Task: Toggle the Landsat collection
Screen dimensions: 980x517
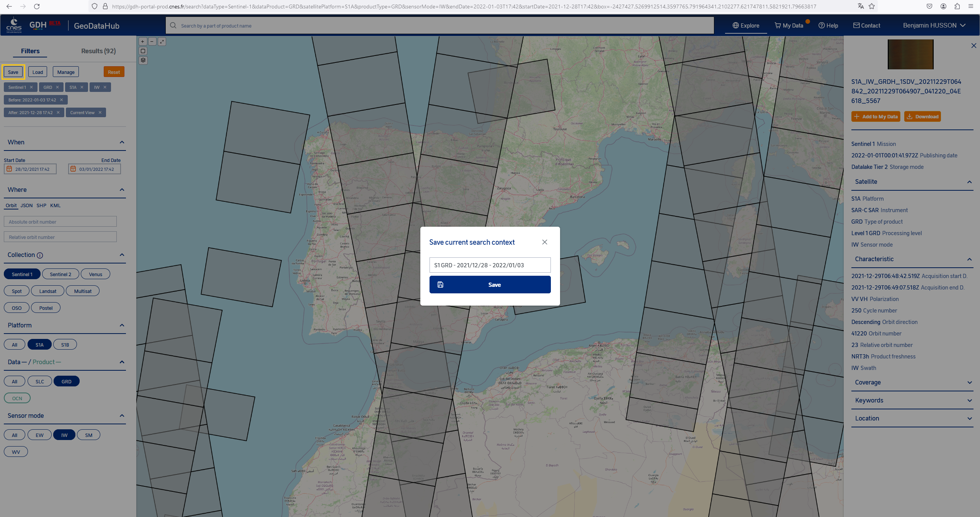Action: (x=47, y=291)
